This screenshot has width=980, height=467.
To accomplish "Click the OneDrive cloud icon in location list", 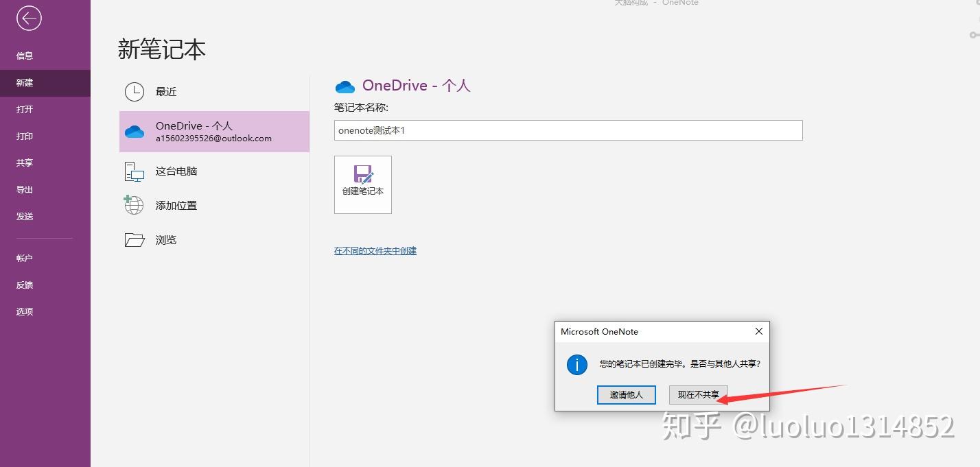I will 135,132.
